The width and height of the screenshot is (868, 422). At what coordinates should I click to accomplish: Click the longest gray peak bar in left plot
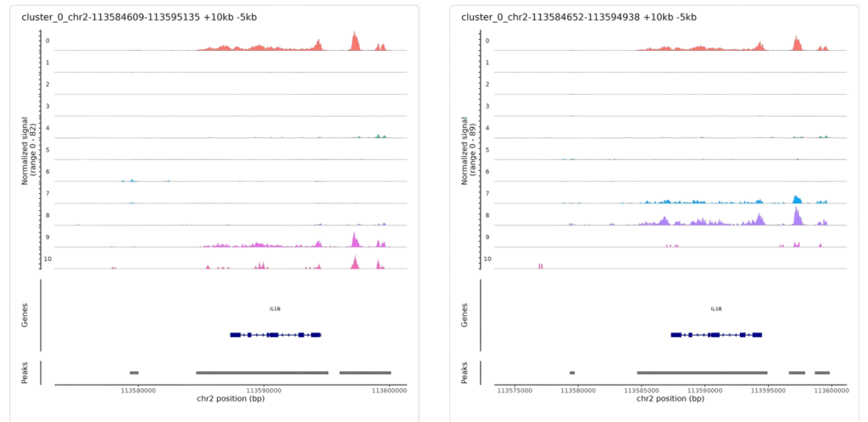click(x=262, y=372)
